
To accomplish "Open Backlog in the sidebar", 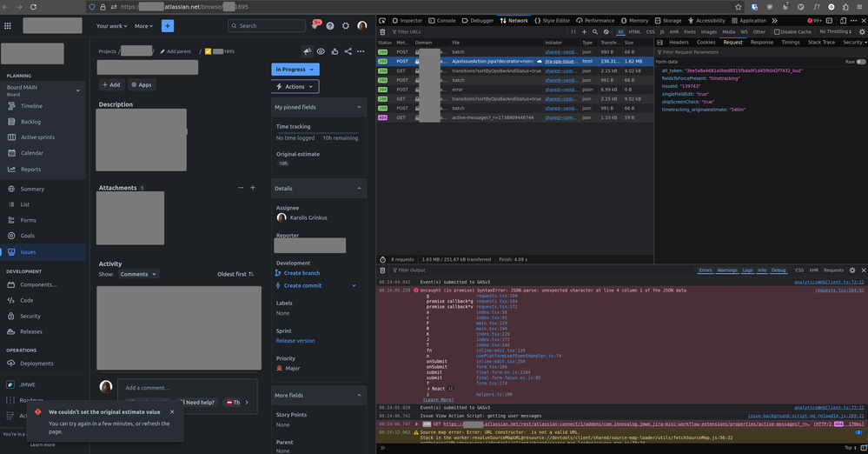I will click(30, 122).
